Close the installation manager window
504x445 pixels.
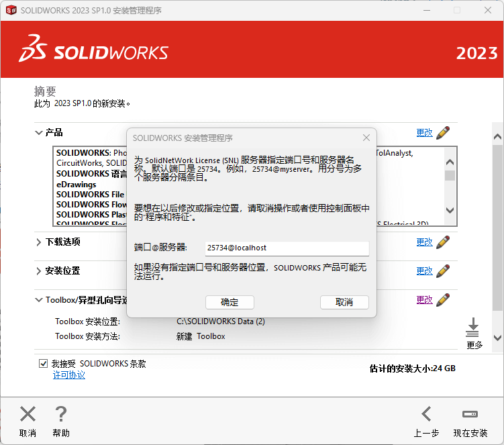(488, 10)
